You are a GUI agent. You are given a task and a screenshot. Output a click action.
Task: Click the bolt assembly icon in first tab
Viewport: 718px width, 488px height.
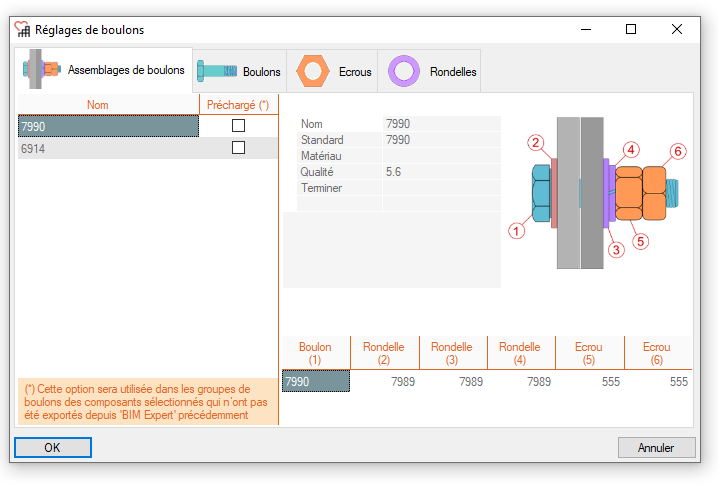(42, 70)
